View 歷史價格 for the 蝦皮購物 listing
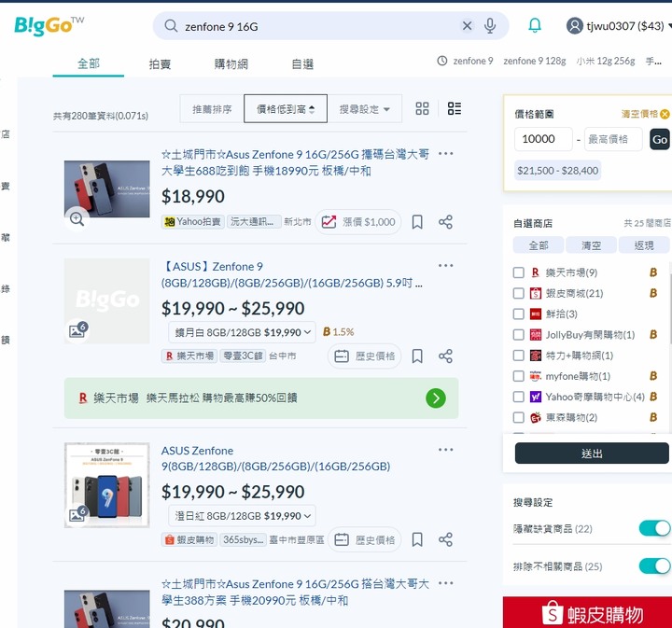The width and height of the screenshot is (672, 628). [365, 539]
